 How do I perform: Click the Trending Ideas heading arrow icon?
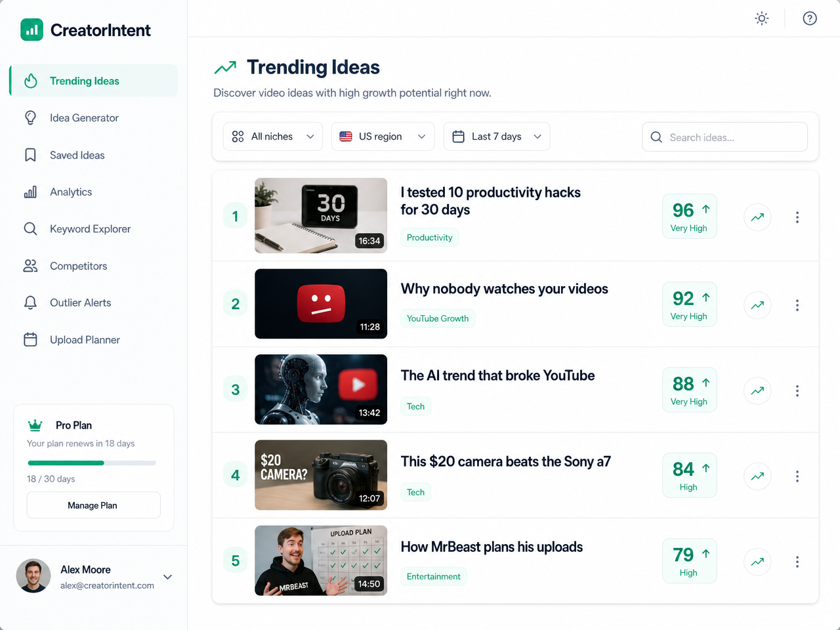tap(225, 67)
